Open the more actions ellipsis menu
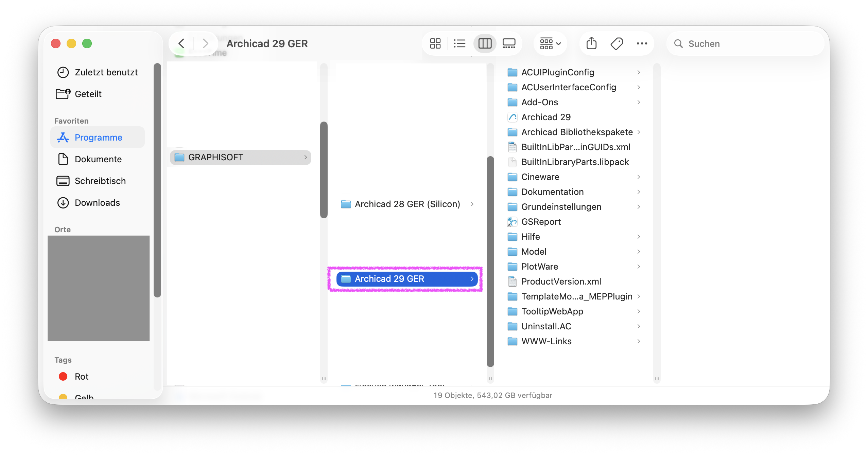Image resolution: width=868 pixels, height=455 pixels. (642, 43)
